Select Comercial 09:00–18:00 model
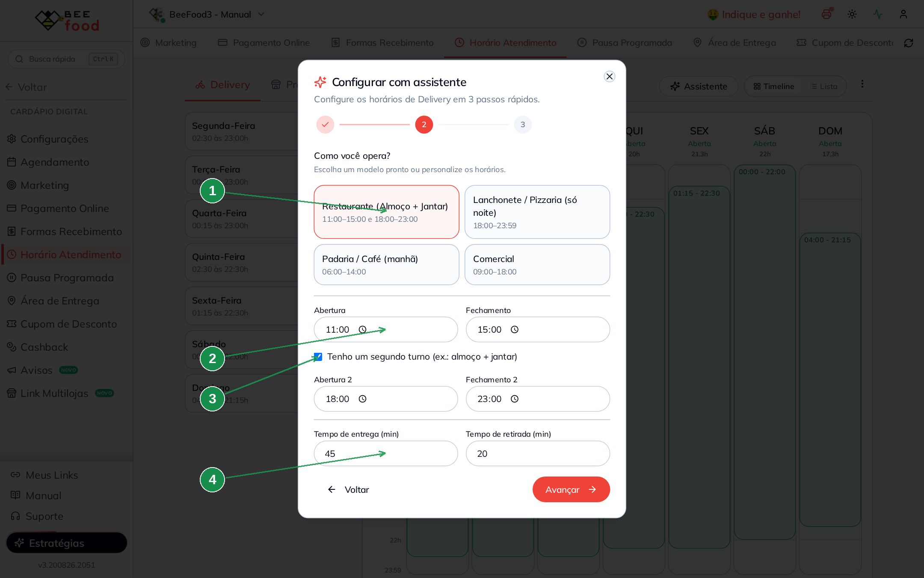924x578 pixels. coord(537,265)
